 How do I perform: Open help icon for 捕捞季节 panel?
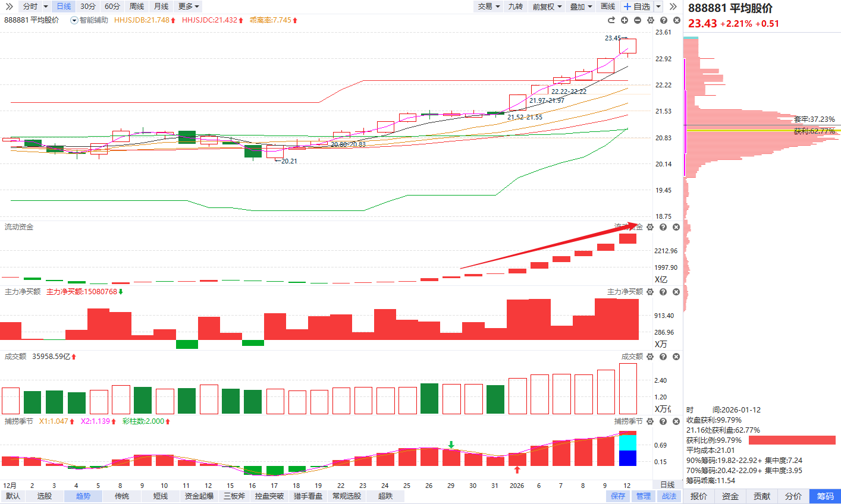point(663,421)
